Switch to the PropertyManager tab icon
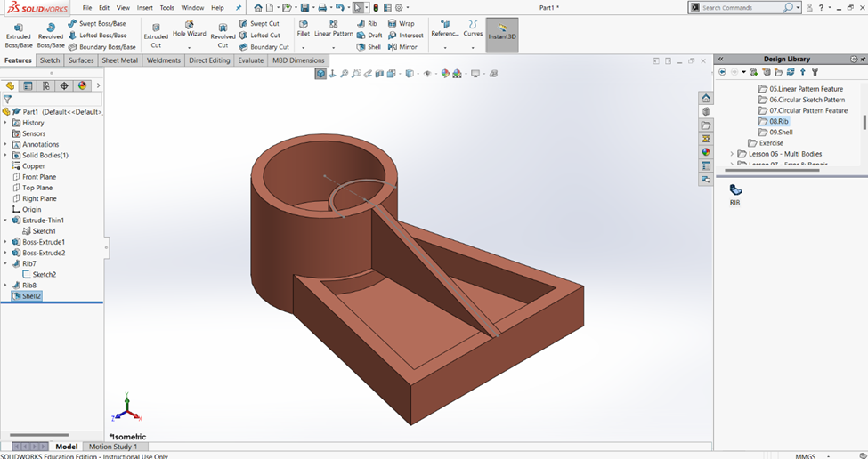 (x=28, y=85)
